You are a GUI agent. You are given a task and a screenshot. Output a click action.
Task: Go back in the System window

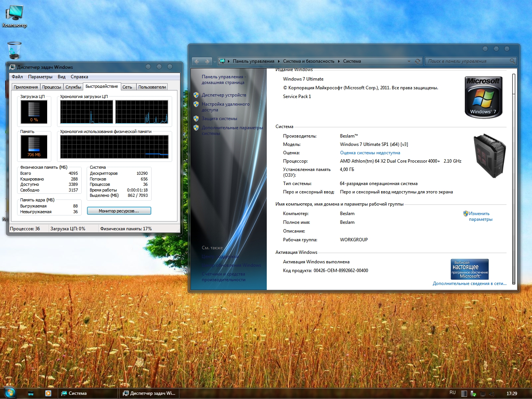coord(197,61)
